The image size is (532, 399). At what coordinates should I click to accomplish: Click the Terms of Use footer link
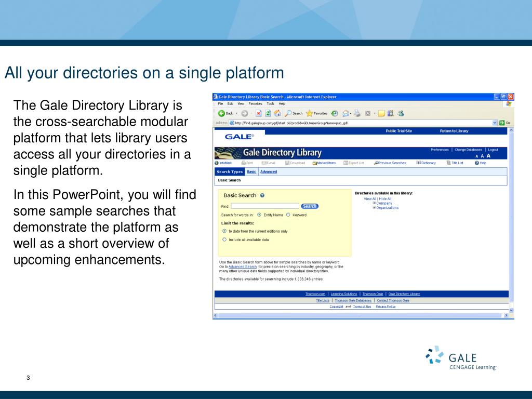[362, 307]
